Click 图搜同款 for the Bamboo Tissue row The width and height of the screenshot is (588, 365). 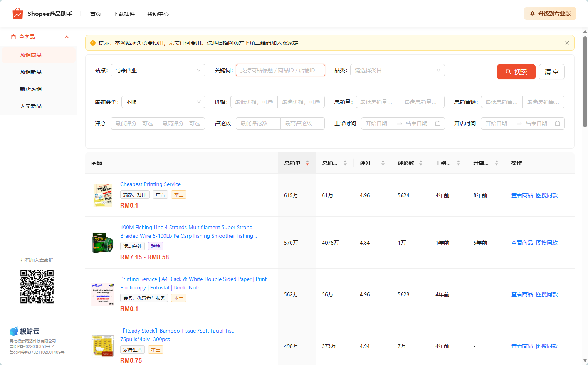pyautogui.click(x=547, y=346)
